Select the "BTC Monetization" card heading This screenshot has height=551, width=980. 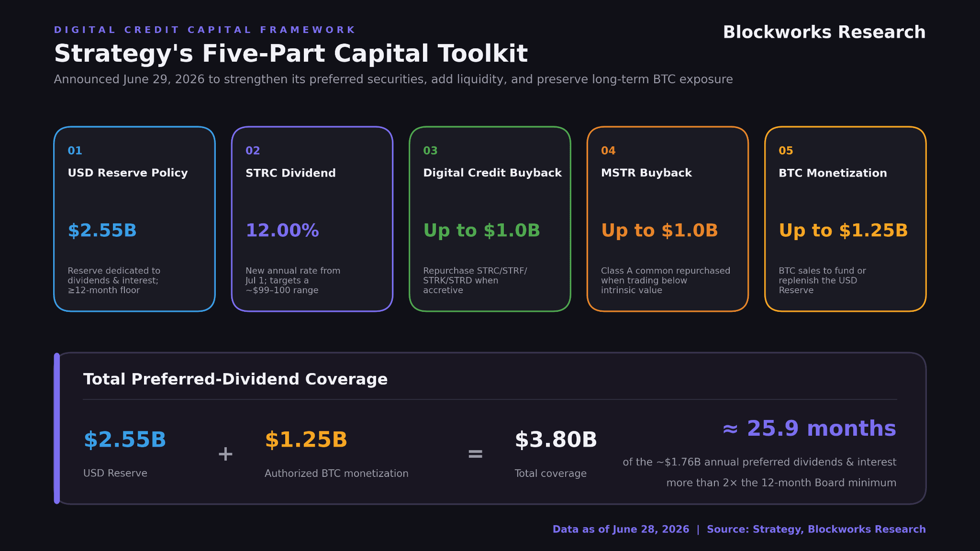coord(833,173)
